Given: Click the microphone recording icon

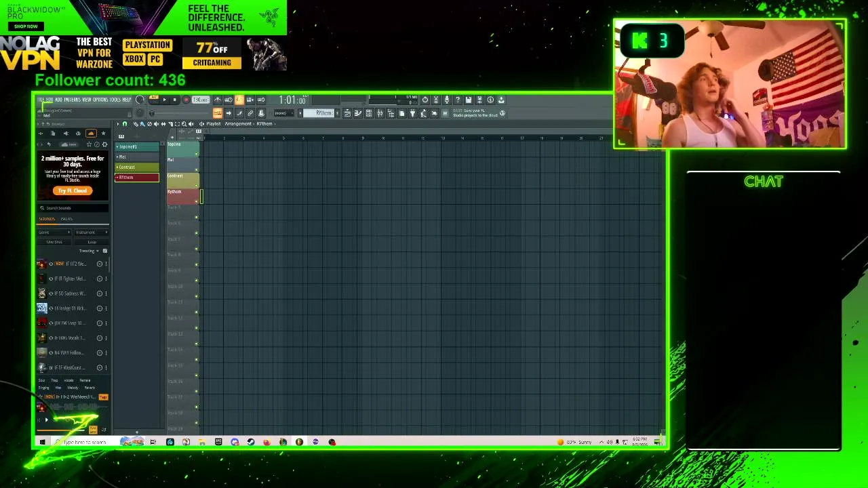Looking at the screenshot, I should click(447, 100).
